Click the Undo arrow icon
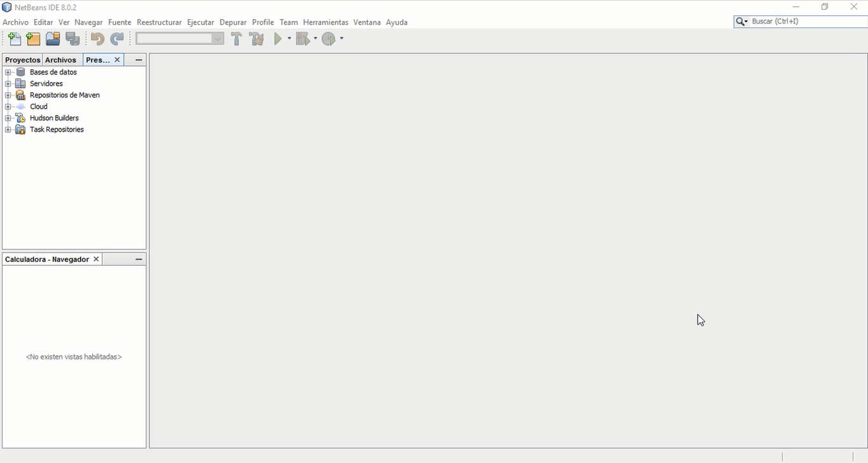 97,39
